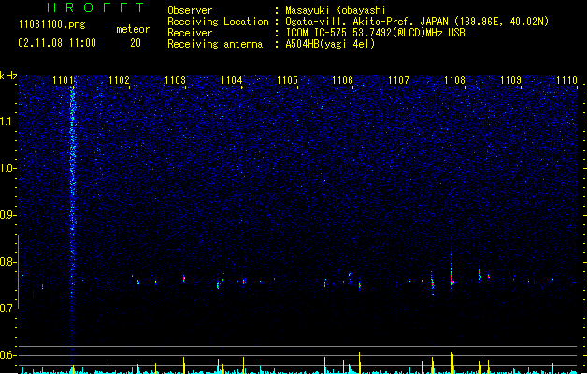Click the 0.9 frequency axis label
This screenshot has width=588, height=374.
(x=7, y=215)
